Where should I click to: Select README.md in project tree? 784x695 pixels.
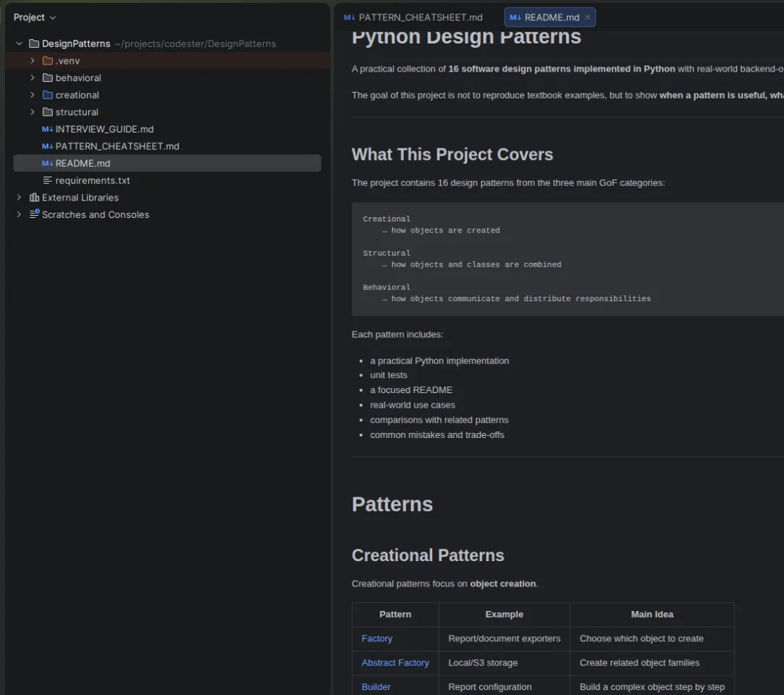click(167, 163)
